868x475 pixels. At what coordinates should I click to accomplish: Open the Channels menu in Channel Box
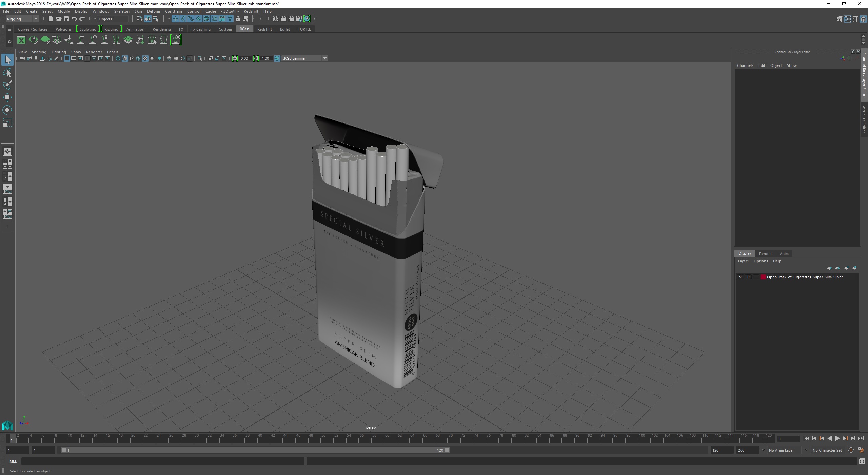pos(745,65)
